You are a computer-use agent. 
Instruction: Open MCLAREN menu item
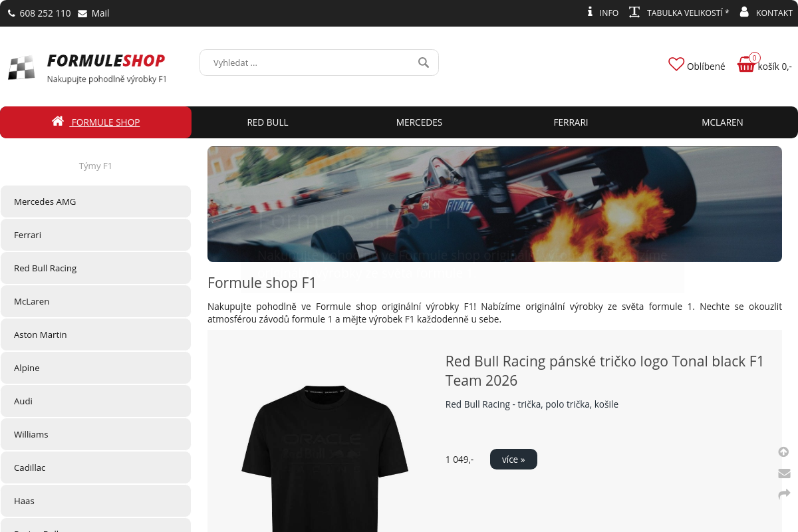click(722, 122)
